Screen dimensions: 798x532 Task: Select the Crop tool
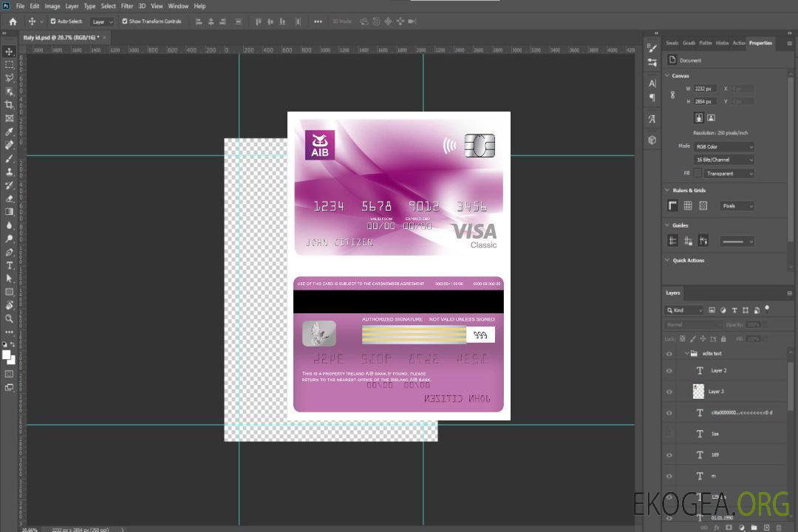[x=9, y=105]
